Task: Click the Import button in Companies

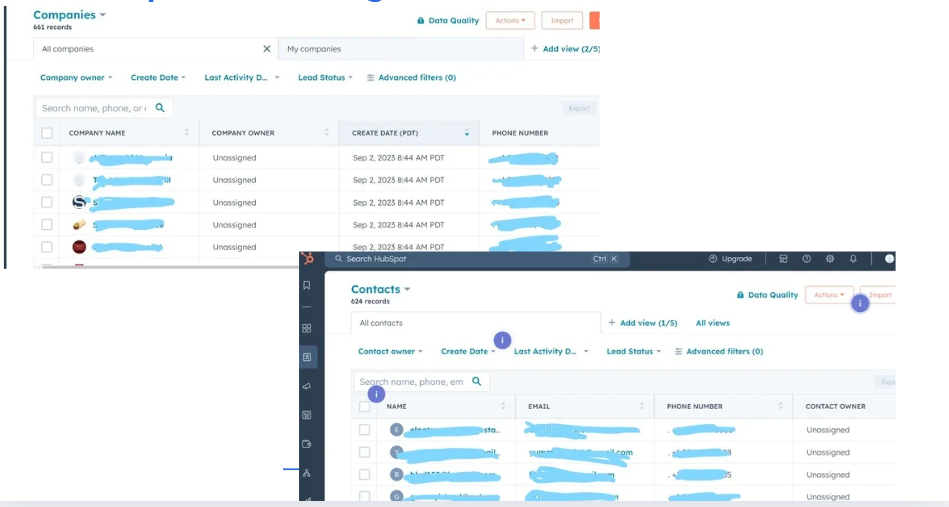Action: [562, 20]
